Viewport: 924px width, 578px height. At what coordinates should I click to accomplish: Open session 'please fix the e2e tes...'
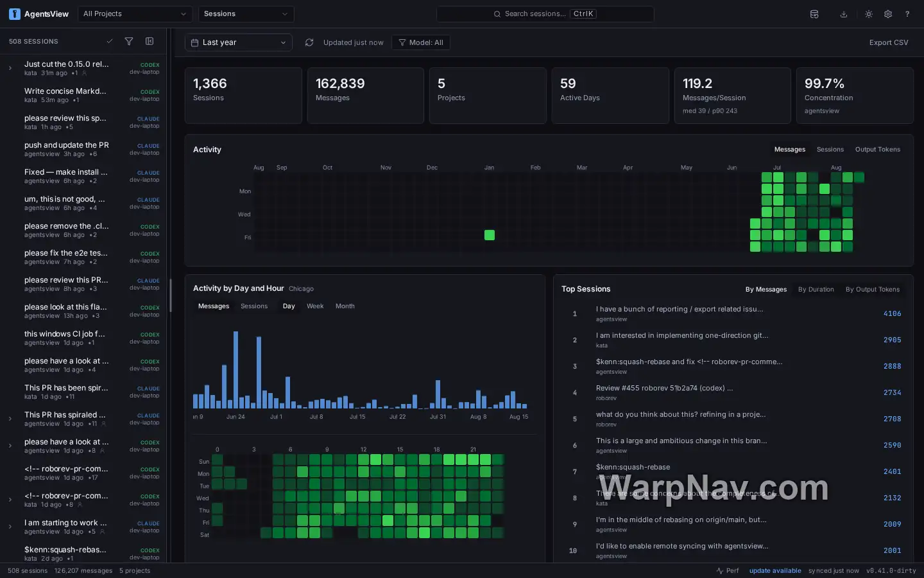[84, 257]
